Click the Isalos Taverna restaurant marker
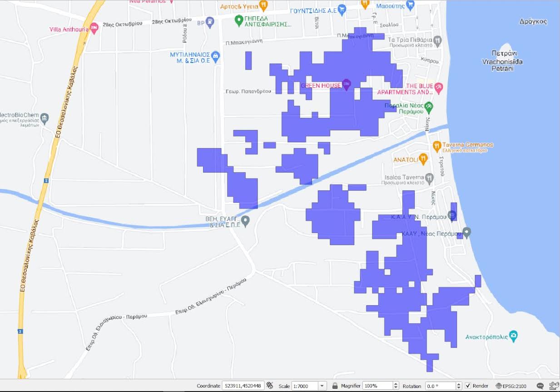Image resolution: width=560 pixels, height=392 pixels. click(430, 177)
